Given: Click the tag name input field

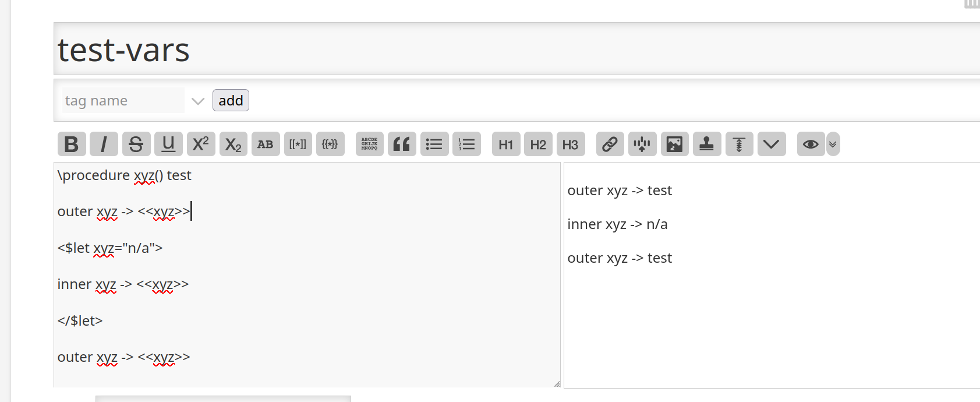Looking at the screenshot, I should [123, 101].
